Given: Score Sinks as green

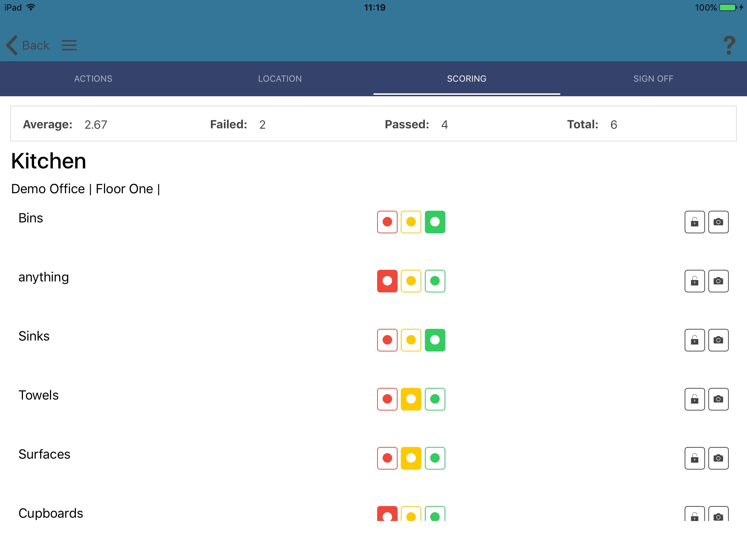Looking at the screenshot, I should pyautogui.click(x=435, y=340).
